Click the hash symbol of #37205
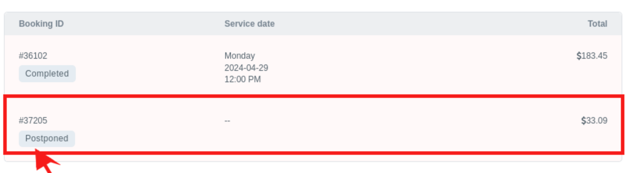The height and width of the screenshot is (173, 644). click(21, 121)
